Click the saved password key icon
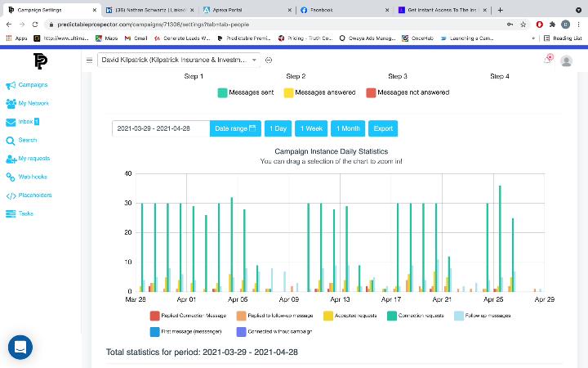The height and width of the screenshot is (368, 588). point(510,25)
